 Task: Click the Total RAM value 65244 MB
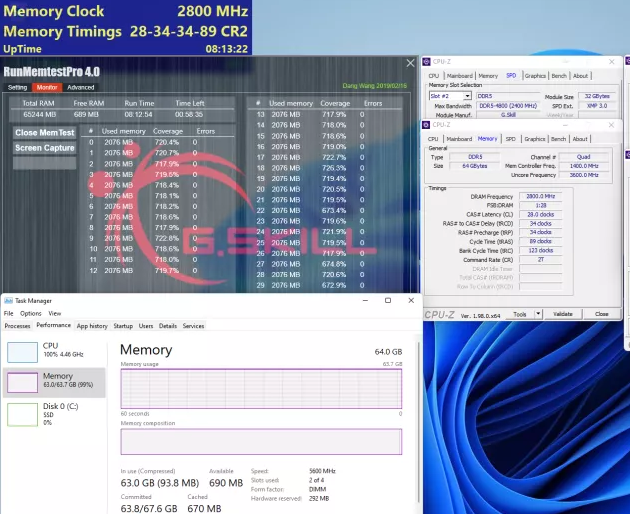[x=39, y=115]
